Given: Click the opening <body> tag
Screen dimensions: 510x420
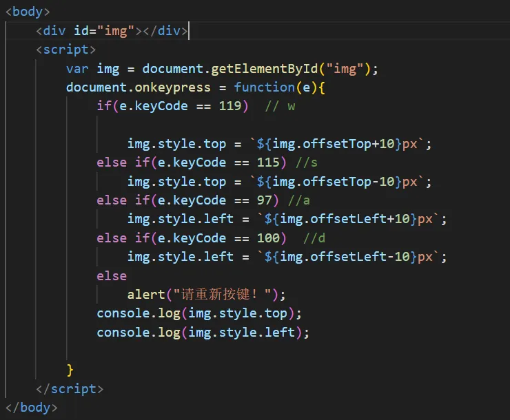Looking at the screenshot, I should [x=28, y=12].
